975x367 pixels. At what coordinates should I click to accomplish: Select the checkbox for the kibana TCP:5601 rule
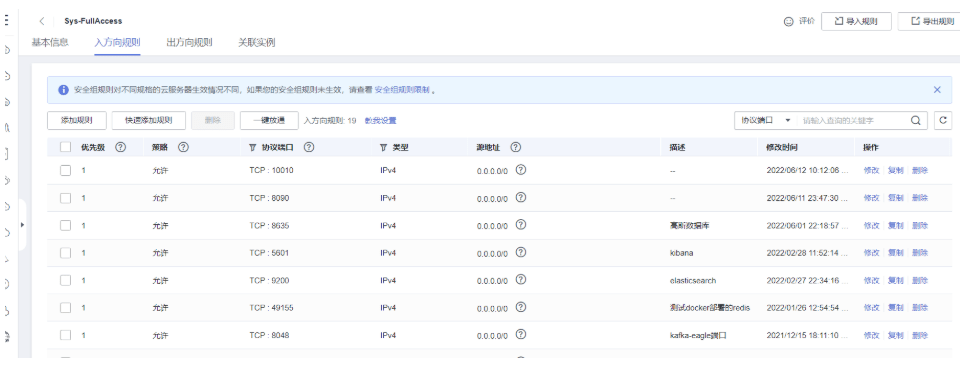pos(65,253)
